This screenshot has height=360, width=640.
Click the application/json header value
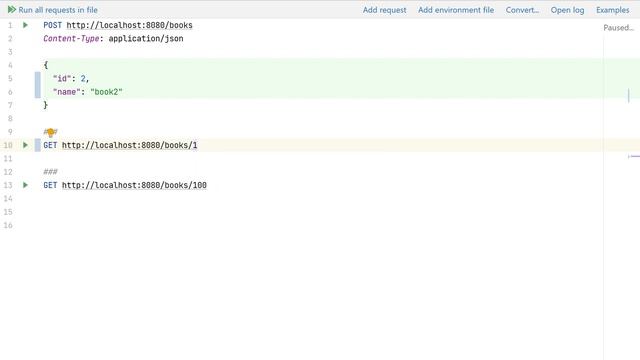pyautogui.click(x=146, y=39)
